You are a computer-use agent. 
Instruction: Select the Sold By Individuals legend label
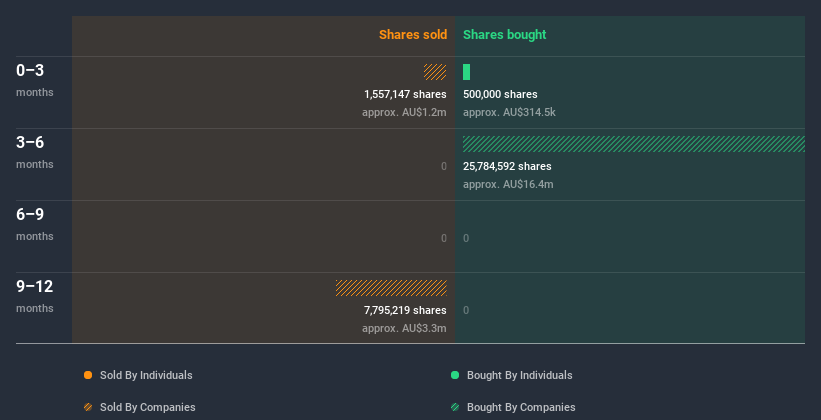click(x=146, y=375)
